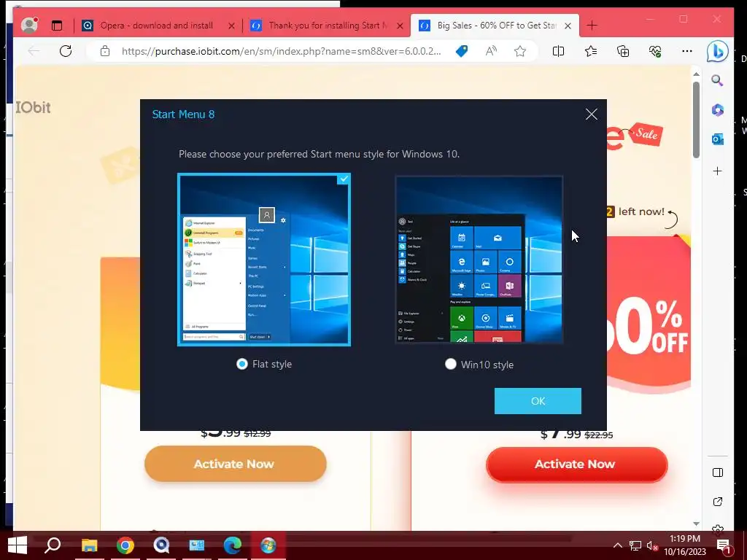Viewport: 747px width, 560px height.
Task: Close the Opera download and install tab
Action: coord(231,26)
